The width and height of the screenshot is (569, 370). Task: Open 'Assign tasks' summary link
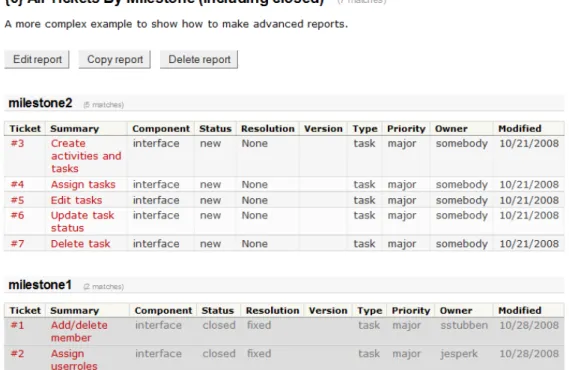83,184
